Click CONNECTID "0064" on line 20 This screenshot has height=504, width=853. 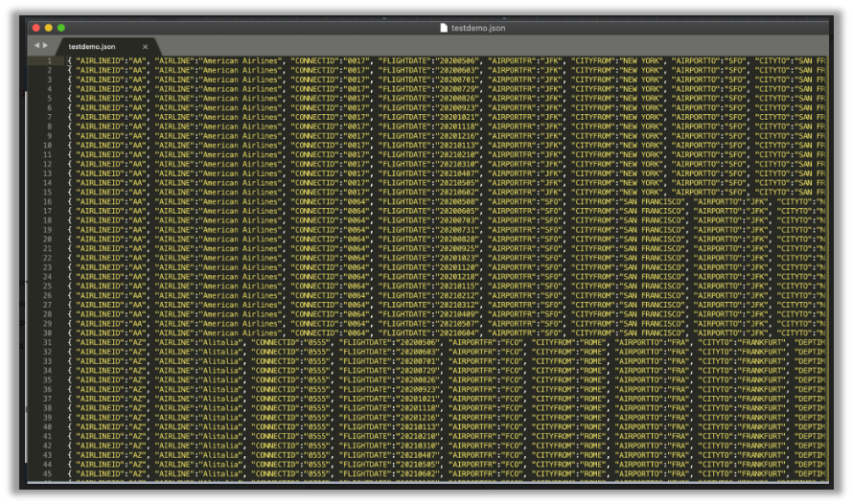[x=357, y=240]
